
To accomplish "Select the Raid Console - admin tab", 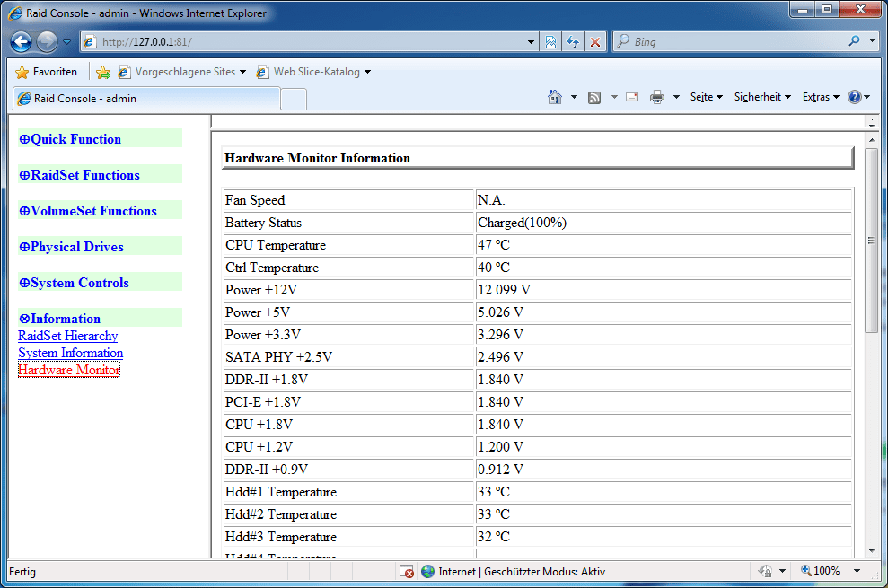I will point(146,99).
